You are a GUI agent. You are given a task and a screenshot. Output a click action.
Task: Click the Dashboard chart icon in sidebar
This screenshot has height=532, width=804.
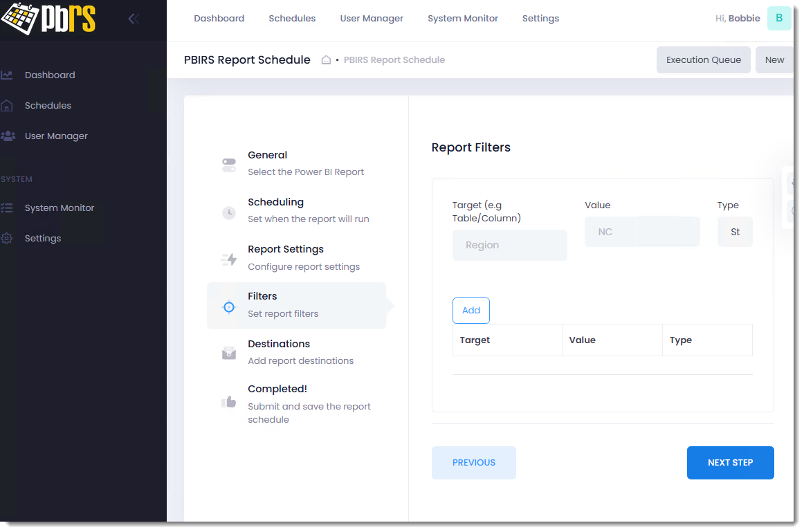coord(7,75)
